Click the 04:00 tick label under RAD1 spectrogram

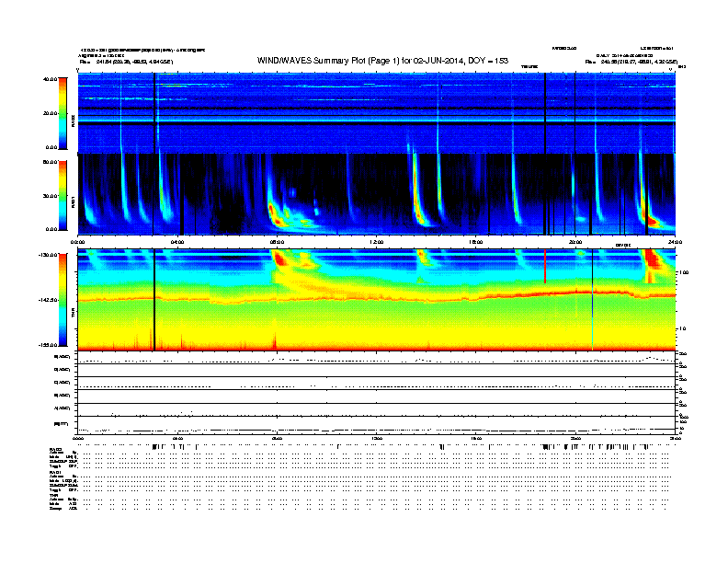177,242
